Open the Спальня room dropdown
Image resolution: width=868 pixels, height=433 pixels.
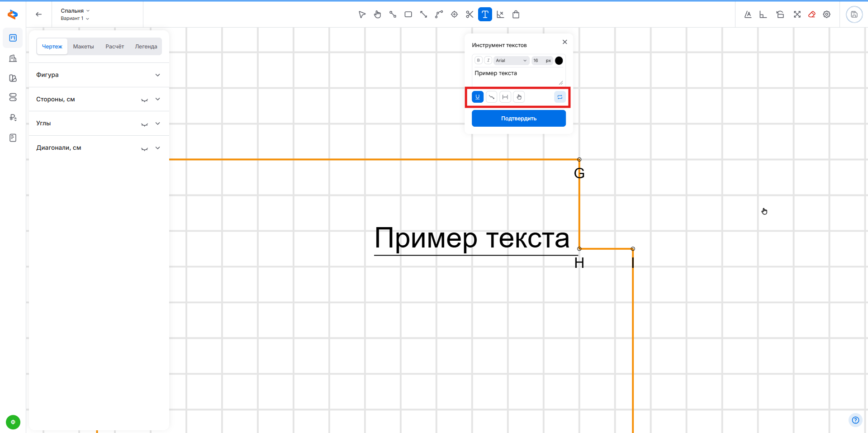75,10
